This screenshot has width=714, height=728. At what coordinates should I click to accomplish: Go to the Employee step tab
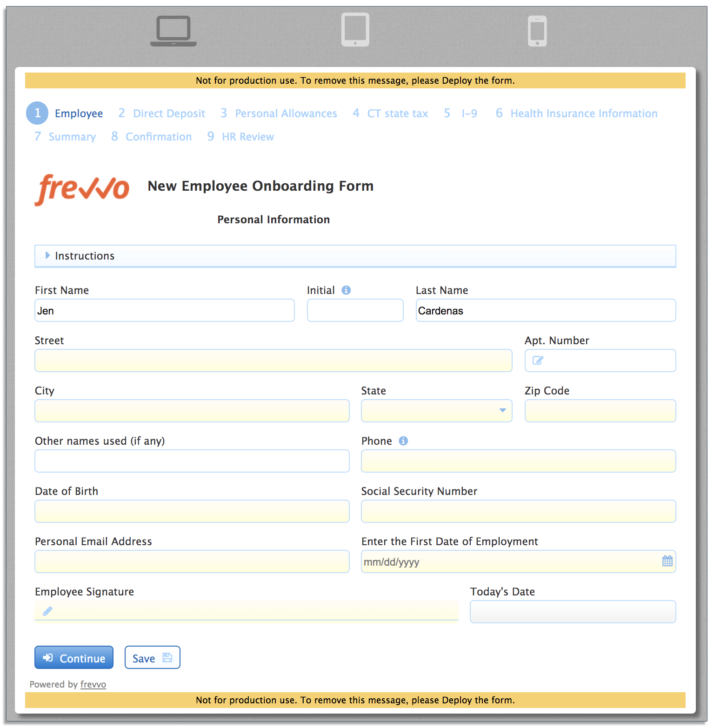pyautogui.click(x=79, y=114)
